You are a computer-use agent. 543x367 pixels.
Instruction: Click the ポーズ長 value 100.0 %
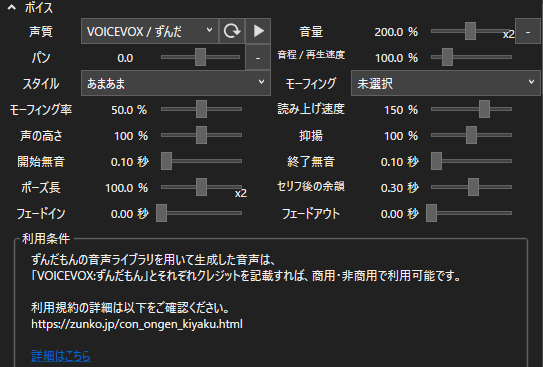pos(126,188)
